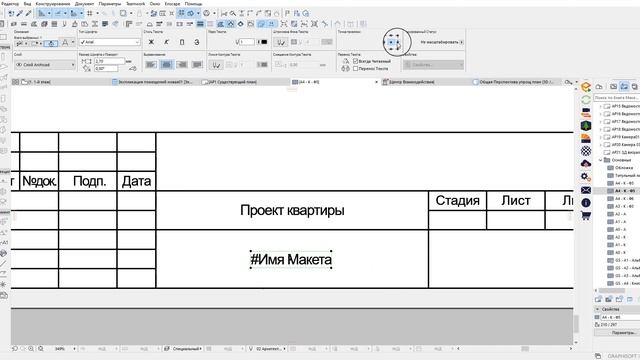Switch to АР1 Существующий план tab
This screenshot has width=640, height=360.
point(233,82)
